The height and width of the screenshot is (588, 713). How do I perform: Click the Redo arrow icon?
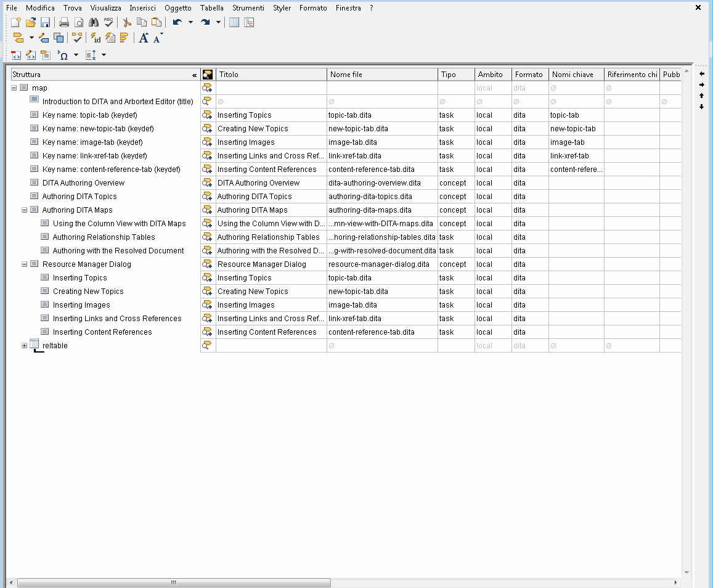click(x=206, y=22)
